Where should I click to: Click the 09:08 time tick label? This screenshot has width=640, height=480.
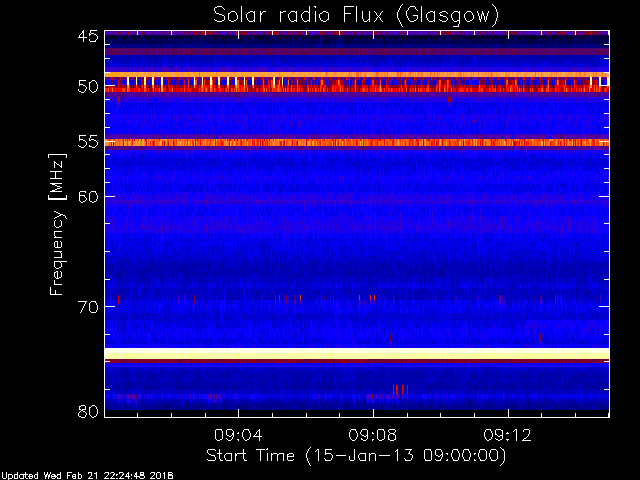coord(373,435)
